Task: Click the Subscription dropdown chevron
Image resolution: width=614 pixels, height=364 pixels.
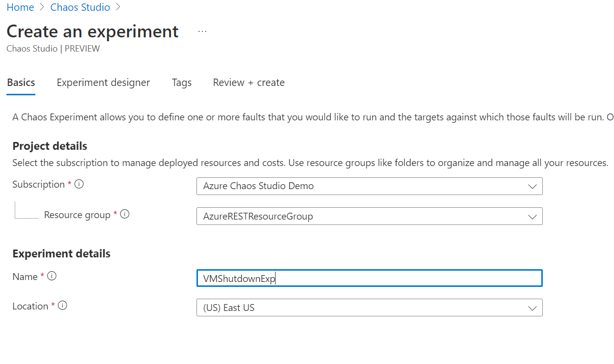Action: [532, 186]
